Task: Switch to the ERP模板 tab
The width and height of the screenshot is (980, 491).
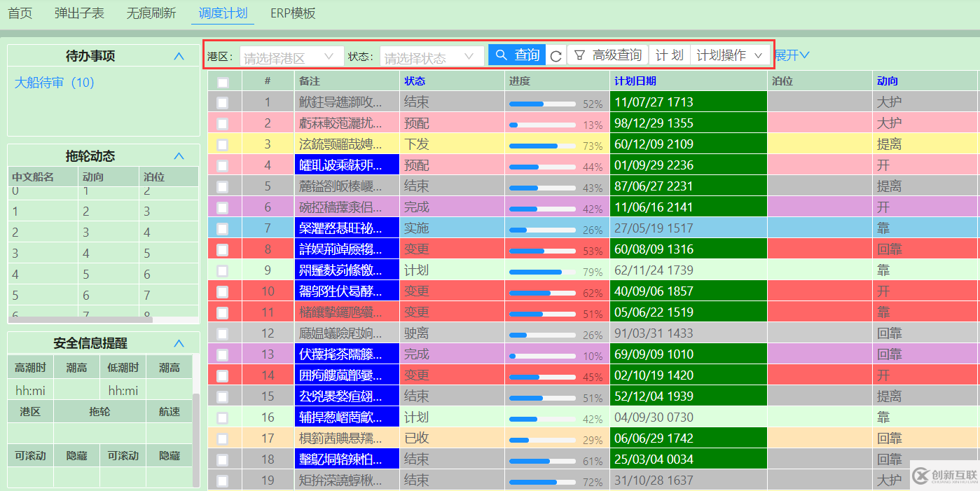Action: coord(292,13)
